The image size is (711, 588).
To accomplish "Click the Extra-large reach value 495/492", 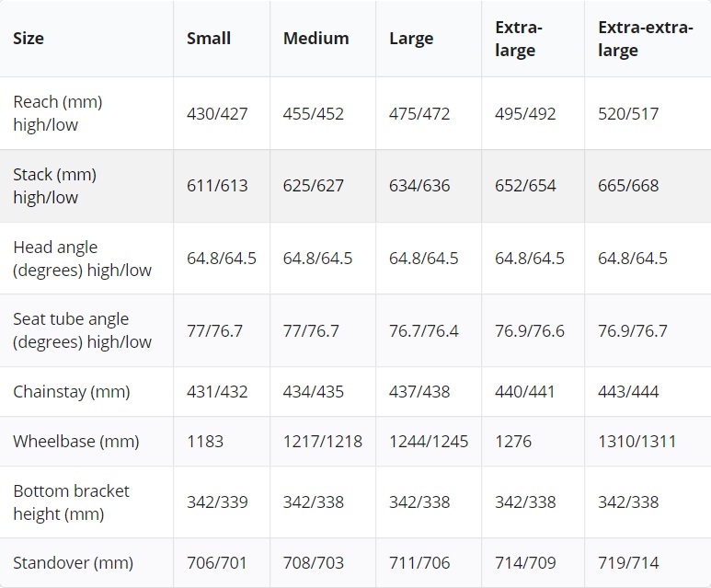I will click(x=525, y=114).
